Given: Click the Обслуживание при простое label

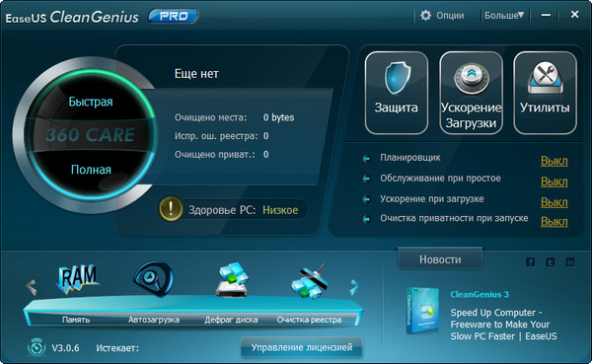Looking at the screenshot, I should pos(440,179).
